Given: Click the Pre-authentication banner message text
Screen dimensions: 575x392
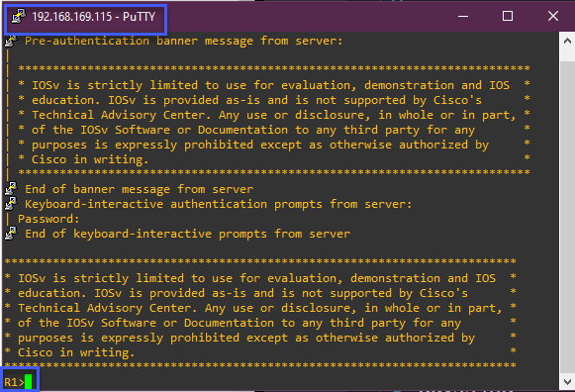Looking at the screenshot, I should pos(184,41).
